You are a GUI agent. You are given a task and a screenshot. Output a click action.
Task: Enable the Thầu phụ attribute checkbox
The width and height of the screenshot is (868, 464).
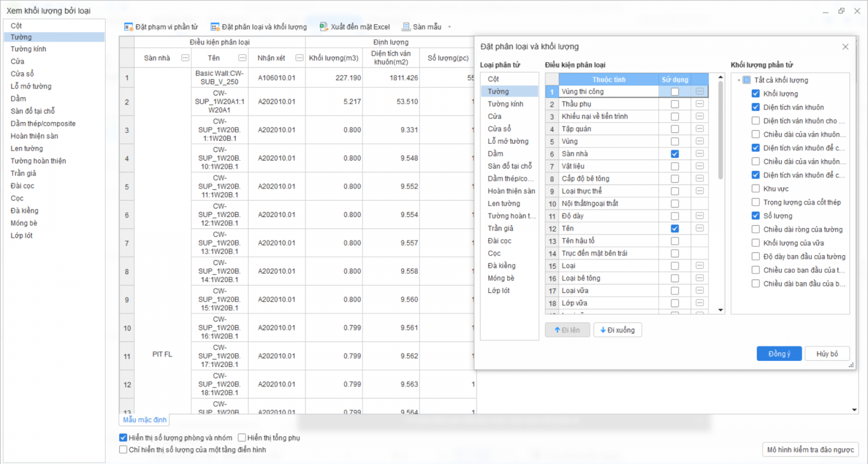(x=675, y=104)
